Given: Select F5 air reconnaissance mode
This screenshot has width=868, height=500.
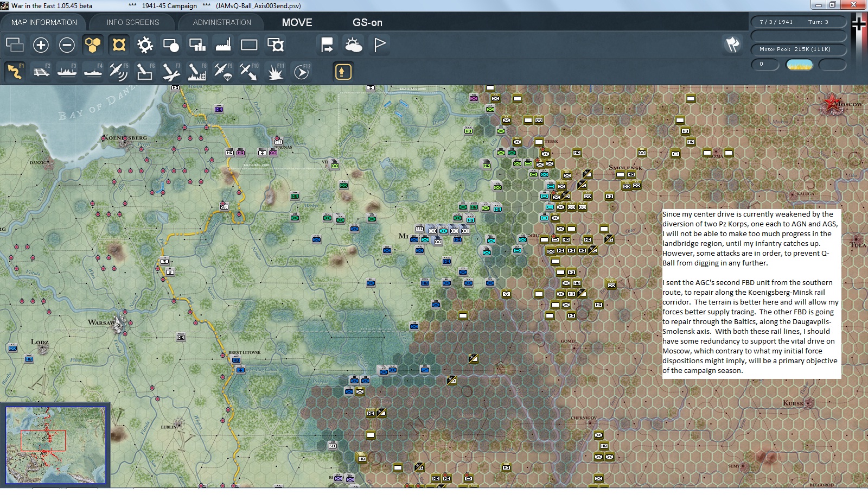Looking at the screenshot, I should (x=119, y=72).
